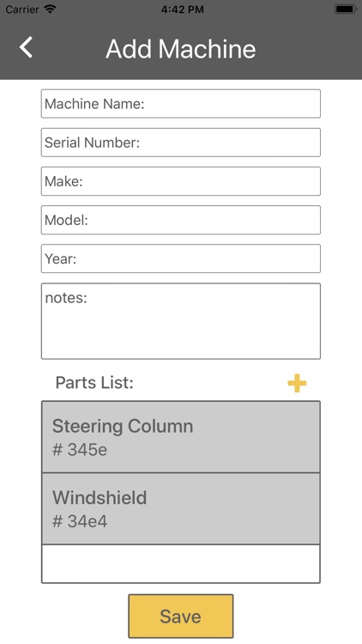Add a new part with the yellow plus

click(x=297, y=383)
